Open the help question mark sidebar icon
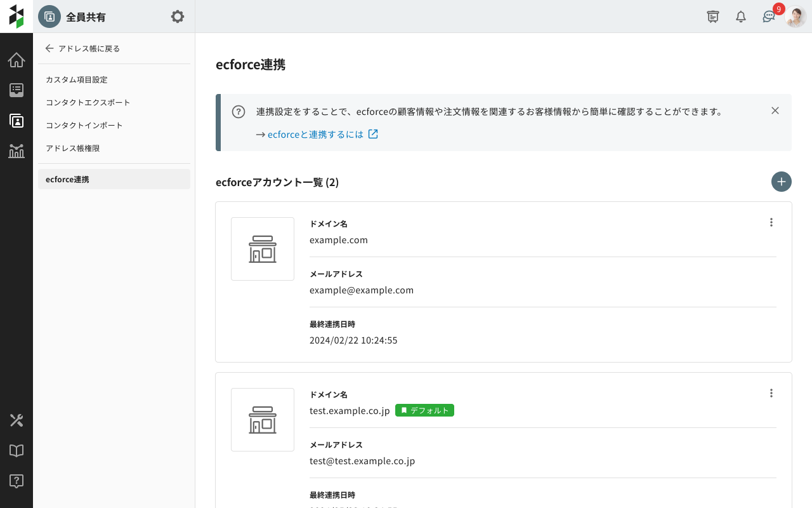This screenshot has width=812, height=508. tap(16, 481)
